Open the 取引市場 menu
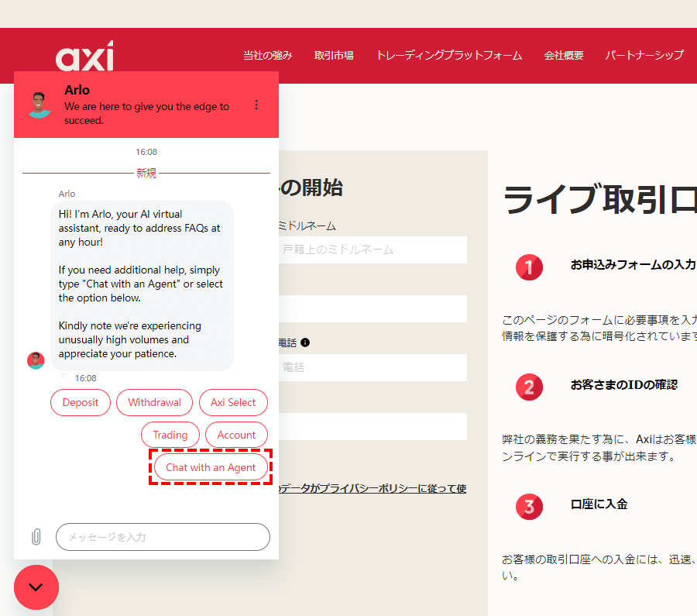This screenshot has width=697, height=616. pyautogui.click(x=334, y=55)
